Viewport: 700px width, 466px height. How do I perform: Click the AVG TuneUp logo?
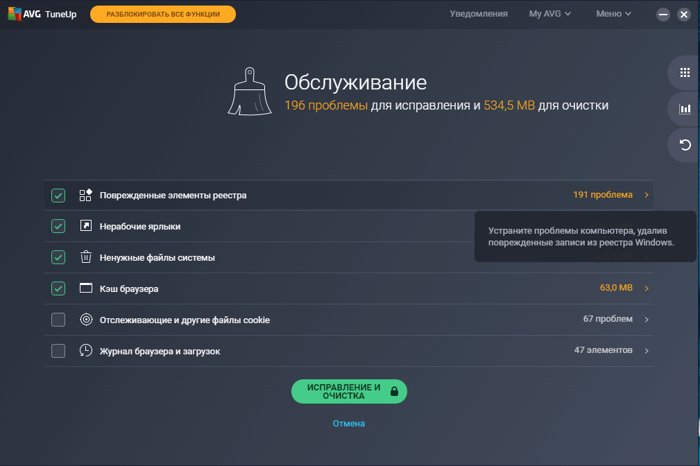tap(42, 14)
